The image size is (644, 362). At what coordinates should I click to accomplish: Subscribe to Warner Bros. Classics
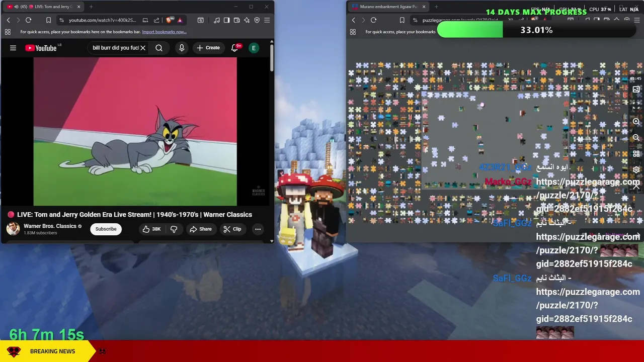pos(106,229)
